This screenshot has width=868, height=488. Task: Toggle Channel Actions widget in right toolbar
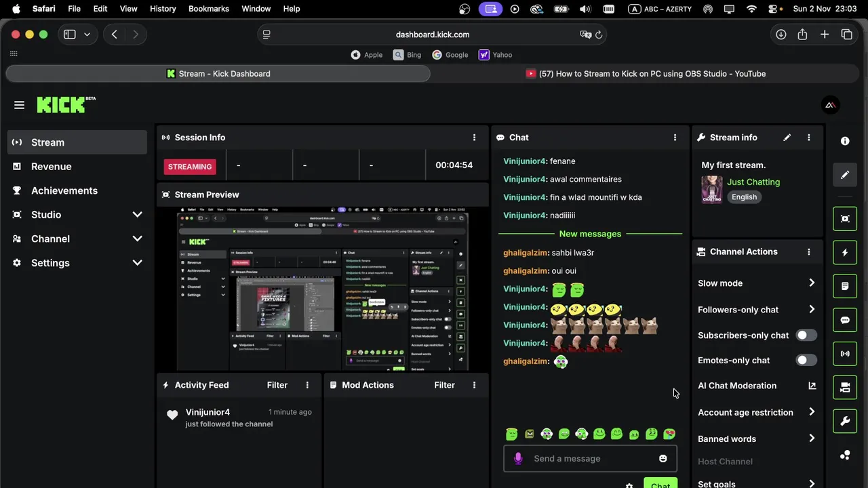(x=845, y=388)
